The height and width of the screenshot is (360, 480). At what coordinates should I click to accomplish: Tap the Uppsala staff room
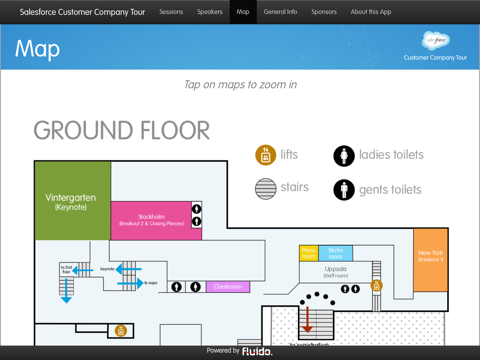(x=336, y=272)
